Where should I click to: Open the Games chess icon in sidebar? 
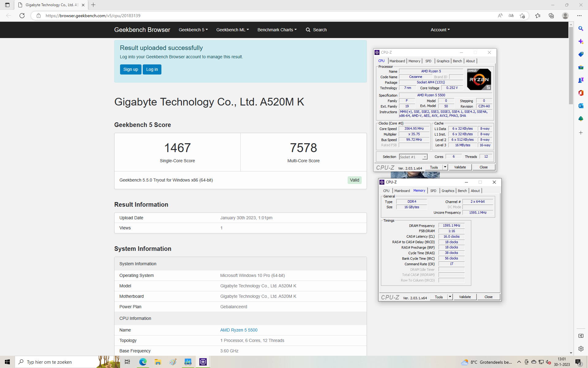[581, 80]
